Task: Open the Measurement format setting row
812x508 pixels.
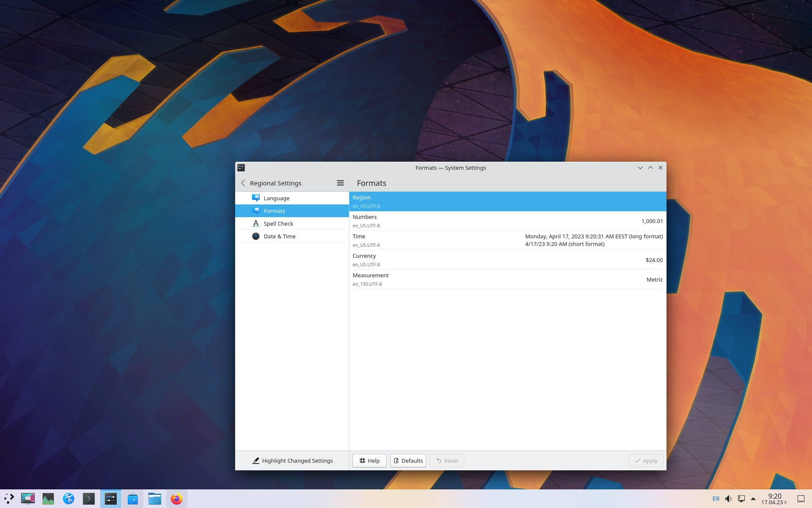Action: point(507,279)
